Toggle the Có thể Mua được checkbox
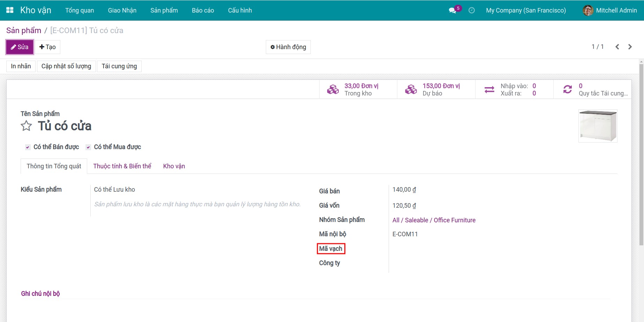 pos(88,147)
